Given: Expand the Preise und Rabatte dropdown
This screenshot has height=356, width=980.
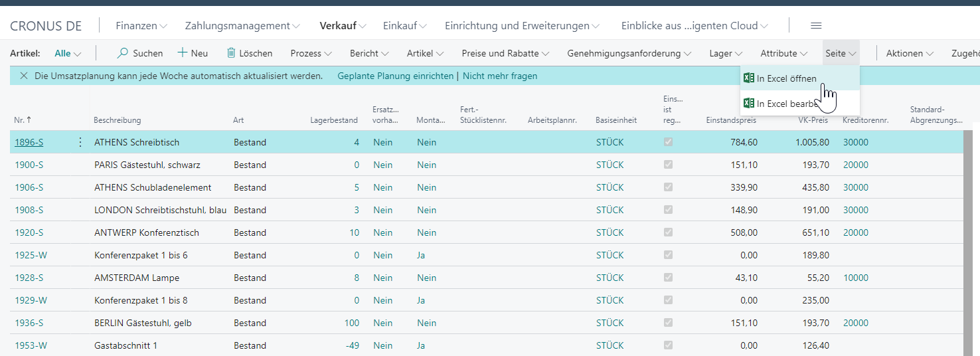Looking at the screenshot, I should click(x=505, y=53).
